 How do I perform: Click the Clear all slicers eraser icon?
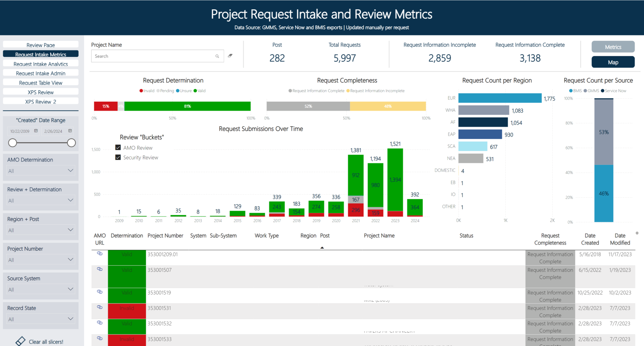(20, 341)
